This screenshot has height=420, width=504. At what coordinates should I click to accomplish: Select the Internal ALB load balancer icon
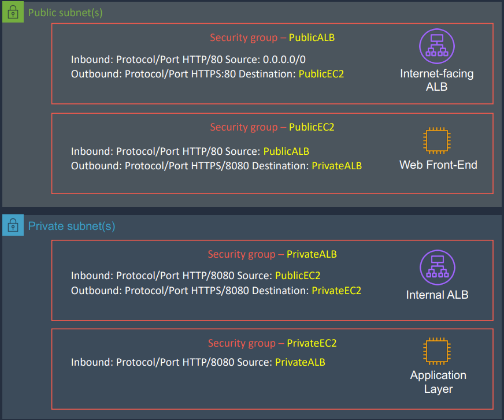[x=437, y=267]
